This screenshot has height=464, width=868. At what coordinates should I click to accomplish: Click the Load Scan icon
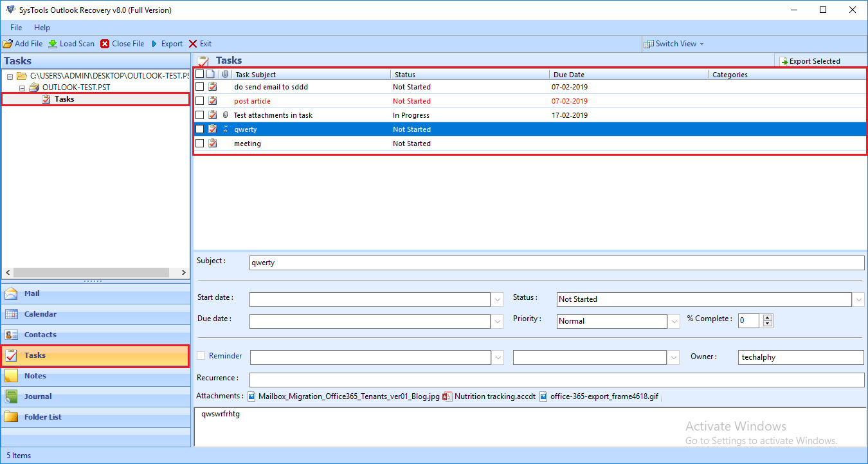53,44
